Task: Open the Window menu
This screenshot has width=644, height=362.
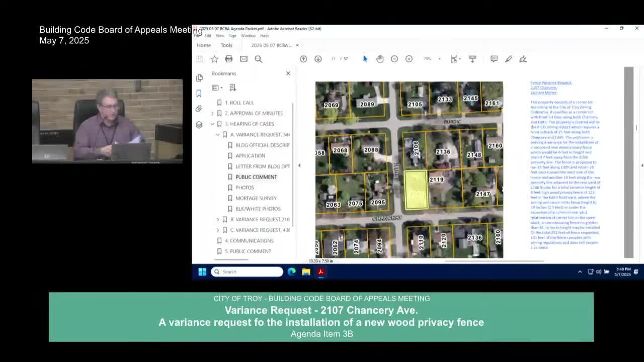Action: click(x=248, y=36)
